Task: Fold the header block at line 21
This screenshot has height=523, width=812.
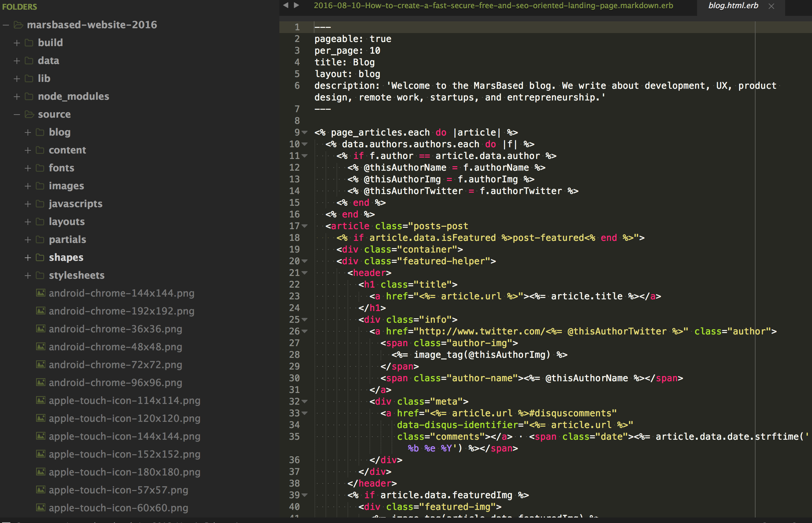Action: [304, 273]
